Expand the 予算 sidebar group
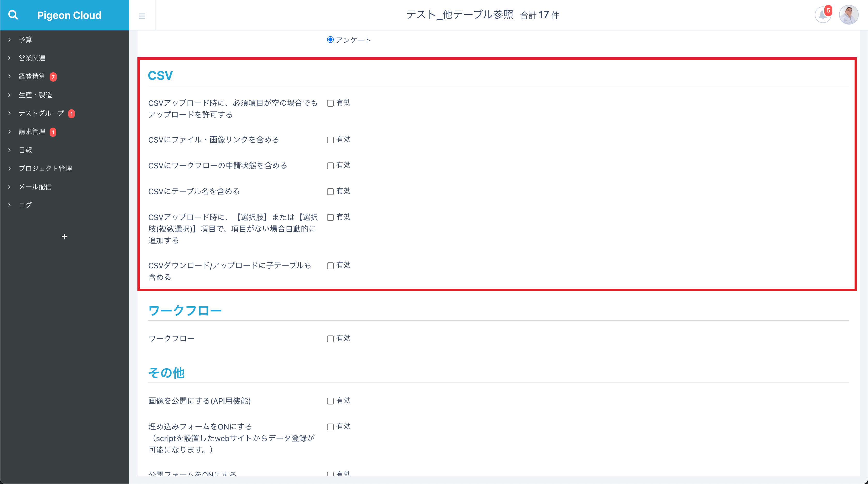The height and width of the screenshot is (484, 868). (x=25, y=40)
